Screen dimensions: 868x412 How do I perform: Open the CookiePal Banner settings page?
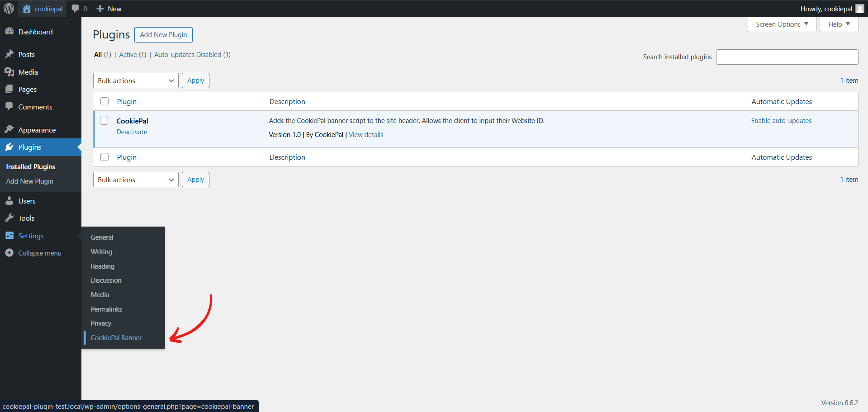pos(116,337)
